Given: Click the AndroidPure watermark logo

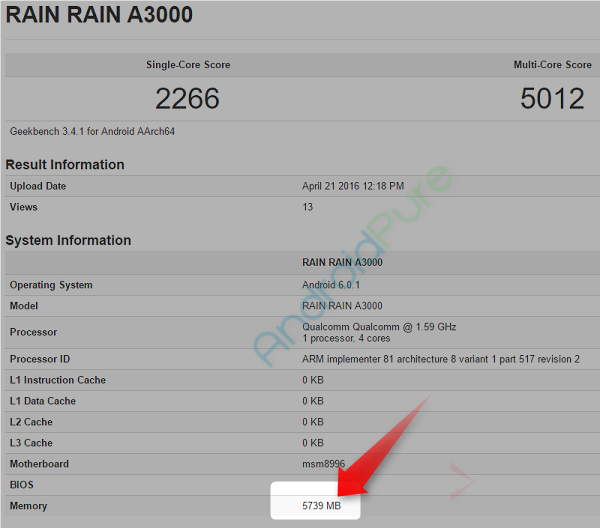Looking at the screenshot, I should (352, 266).
